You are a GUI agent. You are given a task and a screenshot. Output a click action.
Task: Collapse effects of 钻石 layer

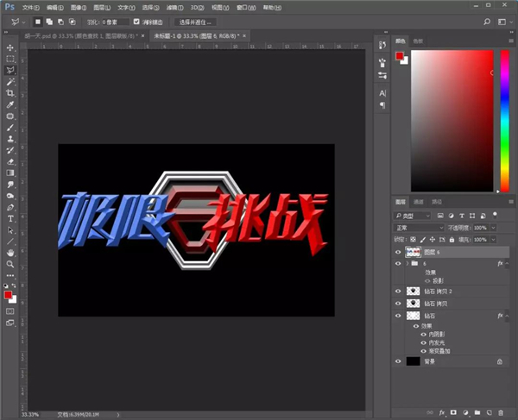point(507,316)
